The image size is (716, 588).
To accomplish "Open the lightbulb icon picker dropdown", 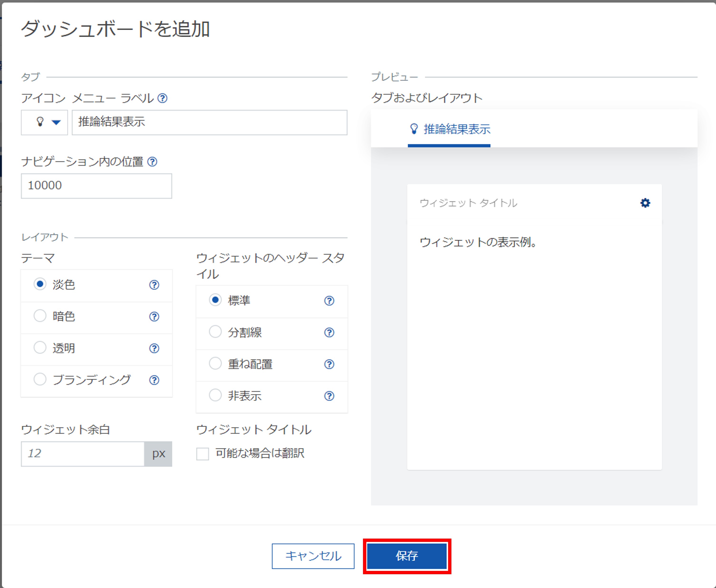I will [x=44, y=122].
